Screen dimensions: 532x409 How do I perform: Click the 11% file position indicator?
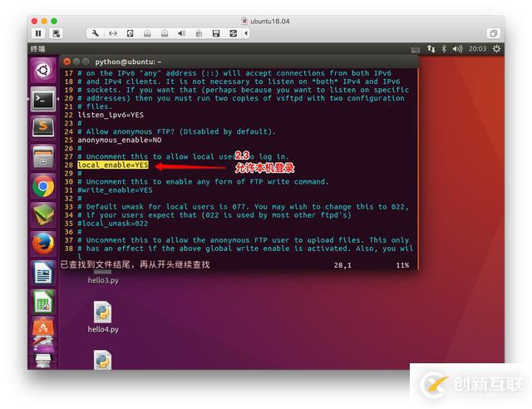[x=402, y=265]
